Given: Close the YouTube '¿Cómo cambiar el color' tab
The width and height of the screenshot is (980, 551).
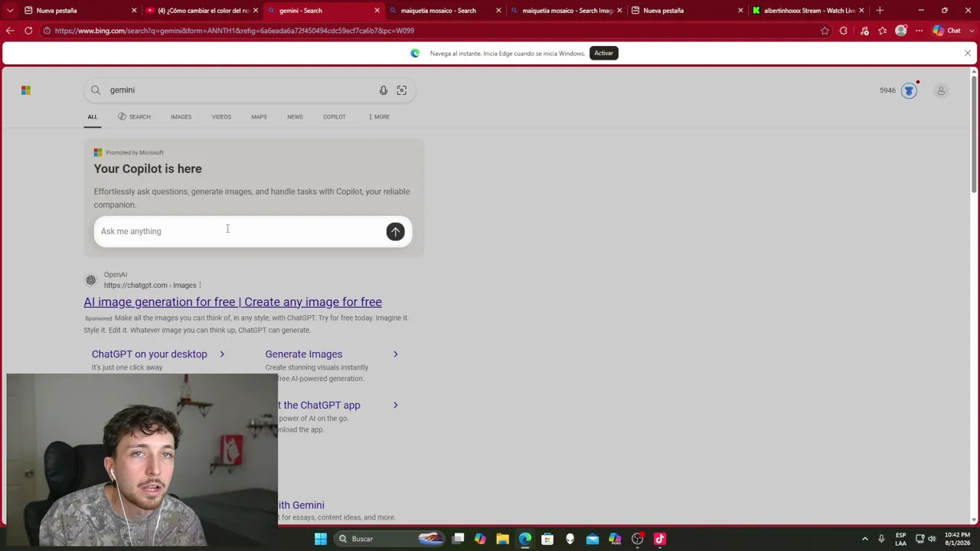Looking at the screenshot, I should click(256, 11).
